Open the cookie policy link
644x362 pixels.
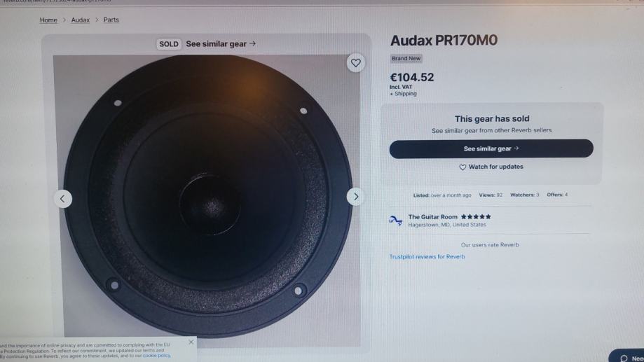tap(156, 356)
